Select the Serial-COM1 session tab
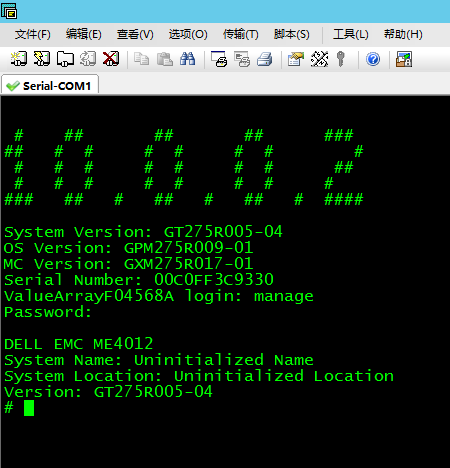Viewport: 450px width, 468px height. (x=50, y=86)
